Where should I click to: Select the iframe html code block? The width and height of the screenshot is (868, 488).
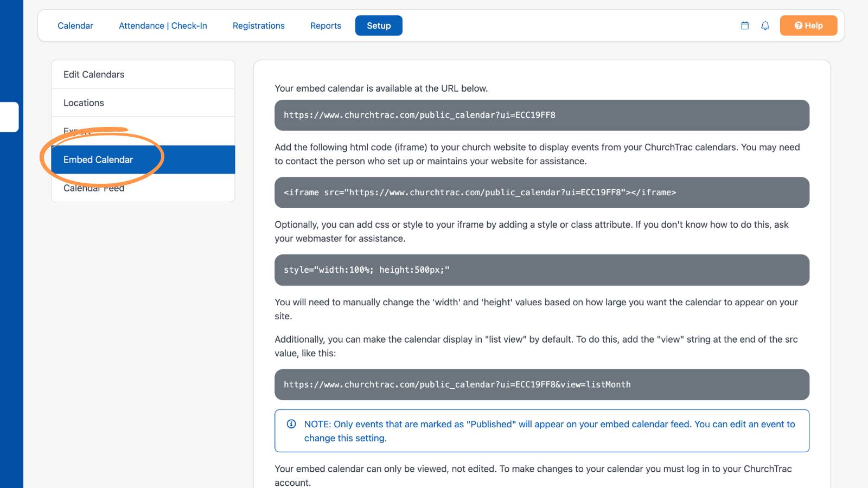(x=542, y=192)
